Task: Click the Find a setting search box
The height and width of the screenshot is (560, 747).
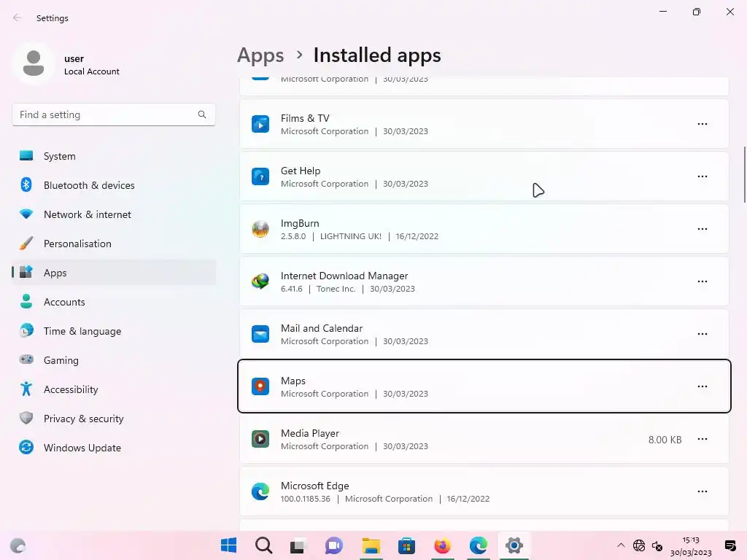Action: pos(113,114)
